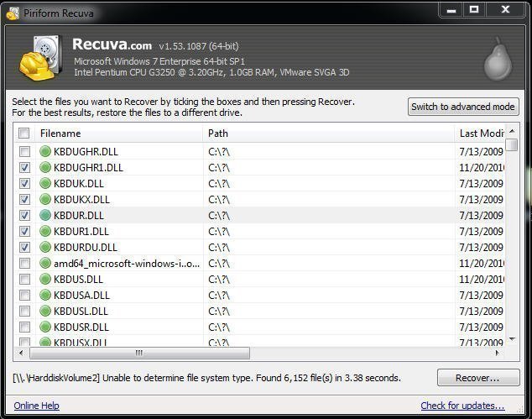Screen dimensions: 532x419
Task: Tick the KBDUGHR.DLL checkbox
Action: (24, 151)
